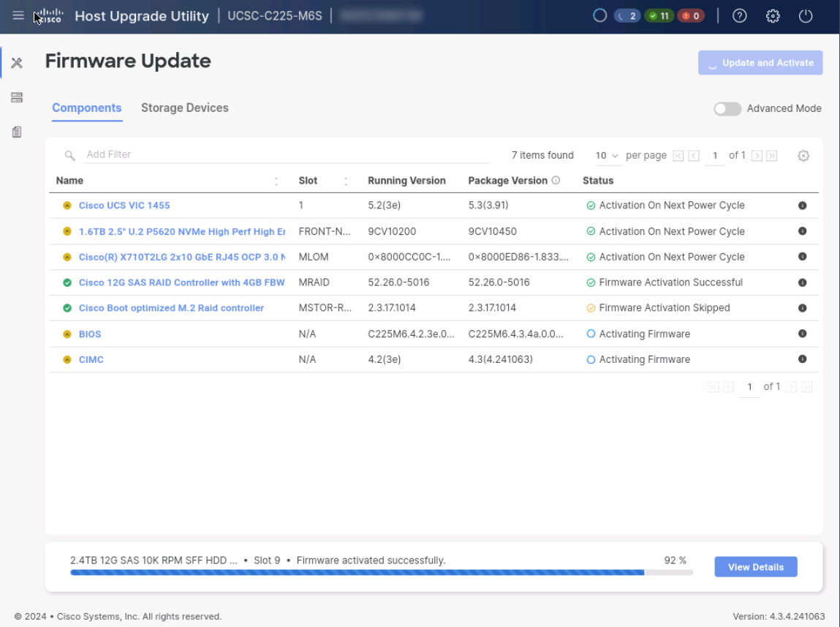
Task: Switch to the Storage Devices tab
Action: click(x=185, y=108)
